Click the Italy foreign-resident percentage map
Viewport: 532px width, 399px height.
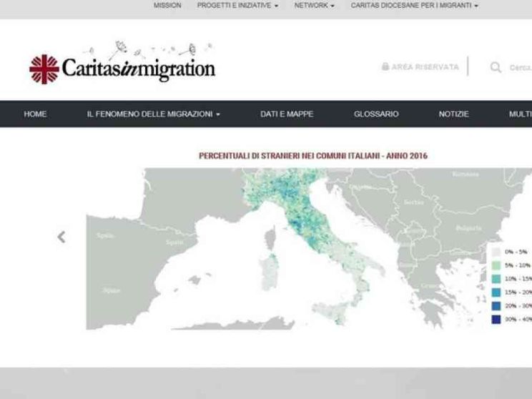[309, 249]
